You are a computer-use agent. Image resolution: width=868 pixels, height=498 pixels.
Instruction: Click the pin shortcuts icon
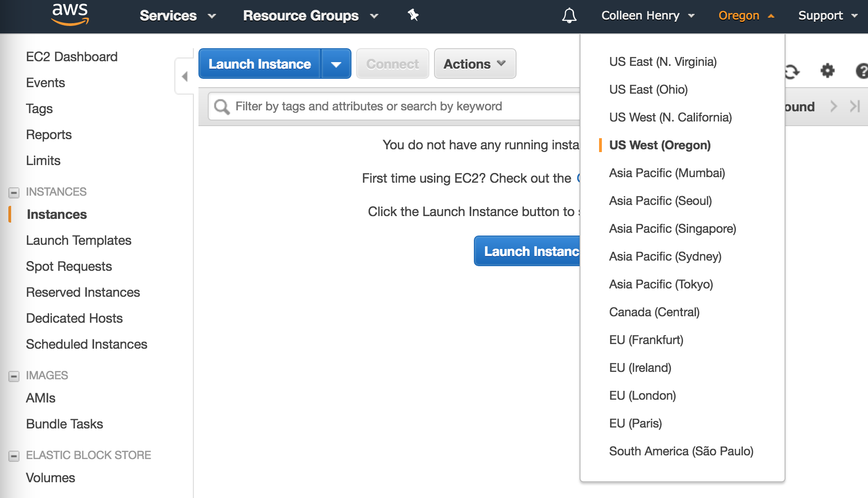(x=413, y=15)
